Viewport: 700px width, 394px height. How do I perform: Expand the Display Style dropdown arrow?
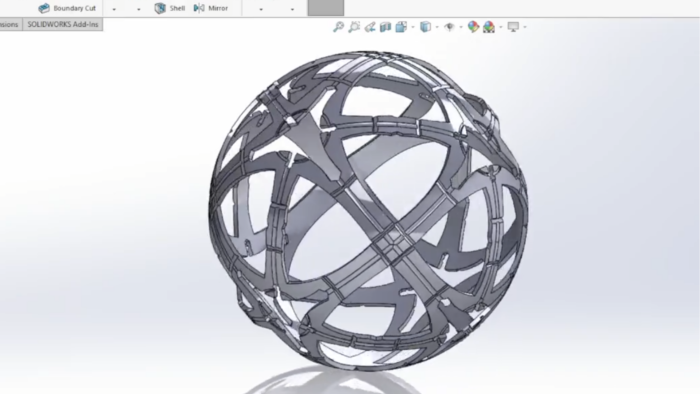tap(437, 27)
